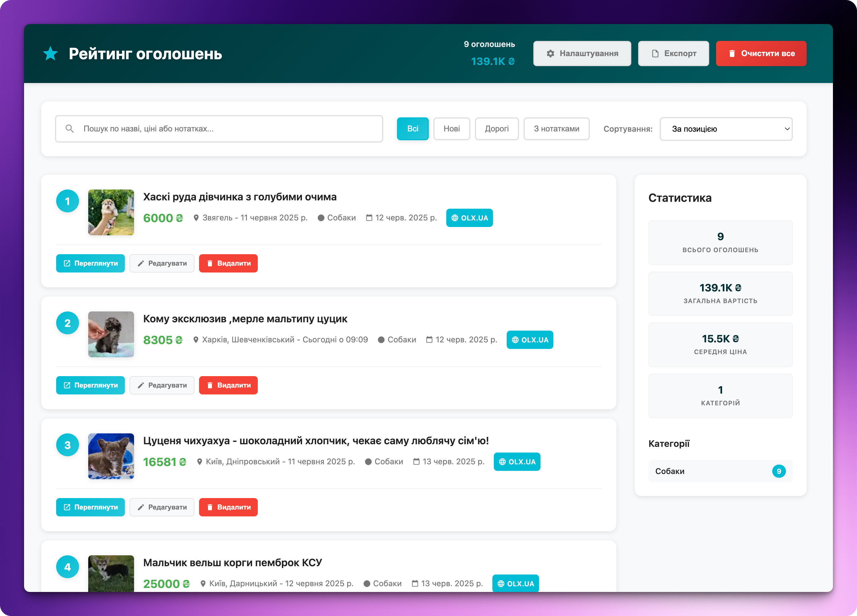Click Видалити for the Хаскі listing
Screen dimensions: 857x616
coord(228,263)
